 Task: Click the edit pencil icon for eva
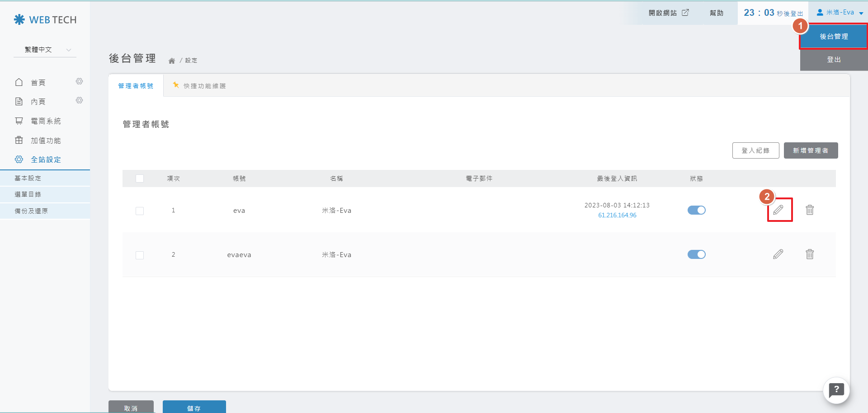tap(778, 210)
